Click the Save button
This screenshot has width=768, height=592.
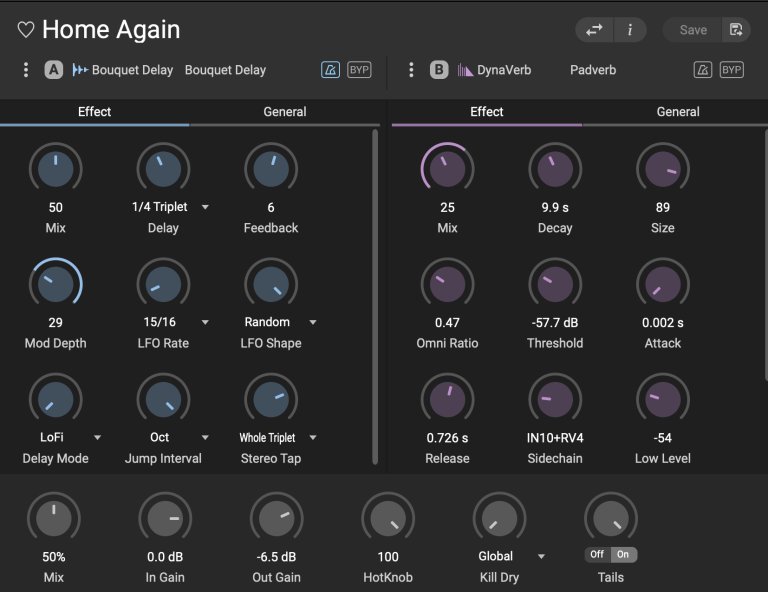(693, 30)
